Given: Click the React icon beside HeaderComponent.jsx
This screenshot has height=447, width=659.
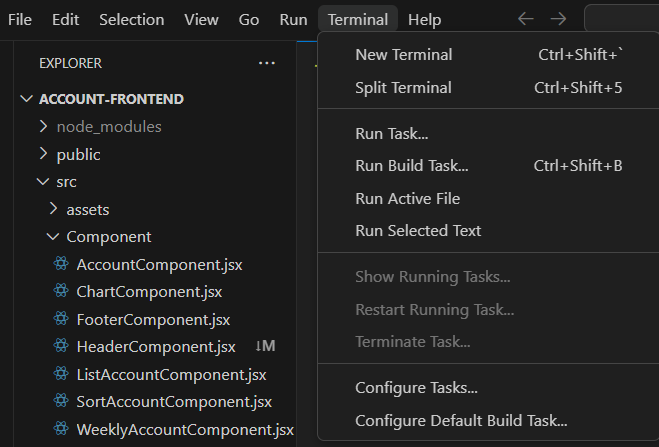Looking at the screenshot, I should (61, 347).
